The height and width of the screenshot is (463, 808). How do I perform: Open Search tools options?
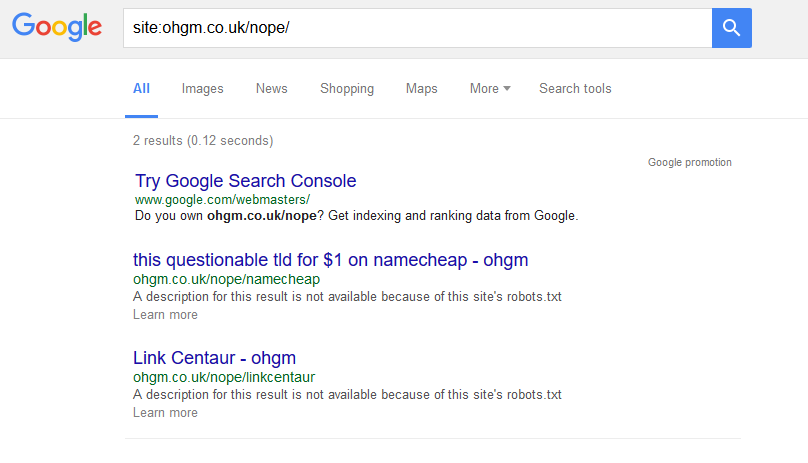point(575,89)
